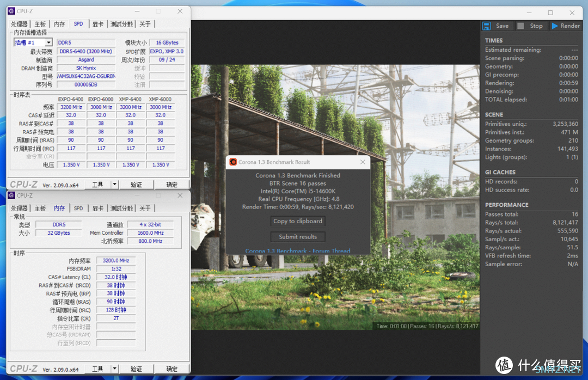Switch to 主板 tab in top CPU-Z
The width and height of the screenshot is (588, 380).
coord(40,24)
